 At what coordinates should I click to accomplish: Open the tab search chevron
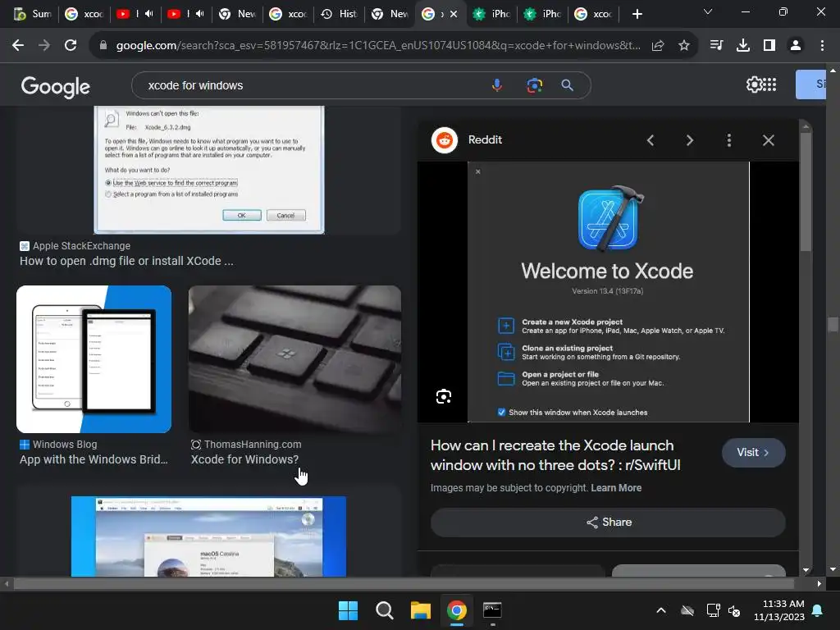click(x=708, y=11)
